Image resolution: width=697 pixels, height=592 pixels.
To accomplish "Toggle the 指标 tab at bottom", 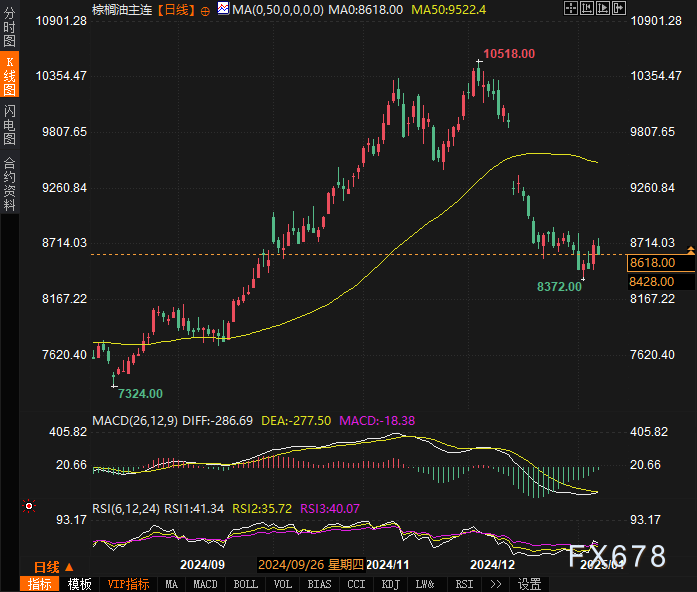I will tap(41, 584).
